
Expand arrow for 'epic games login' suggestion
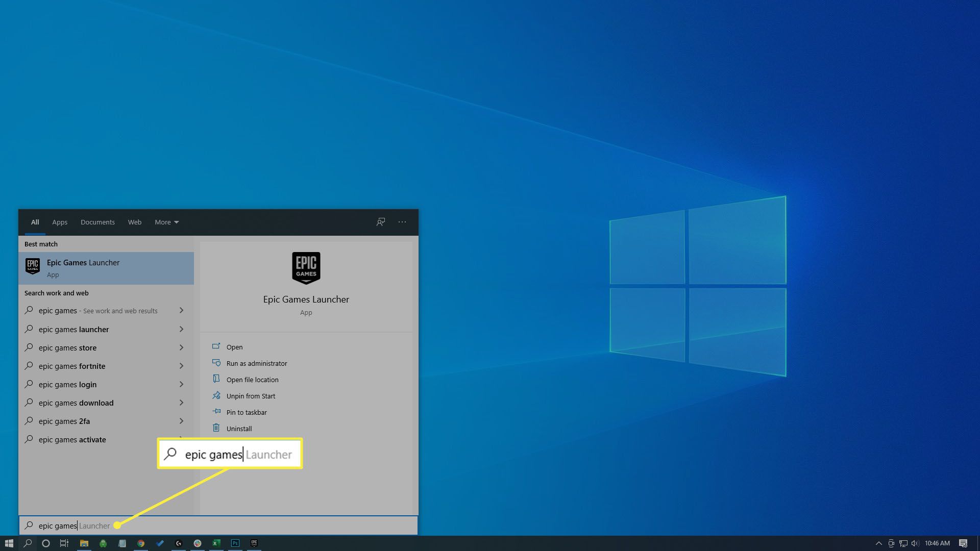click(x=181, y=384)
